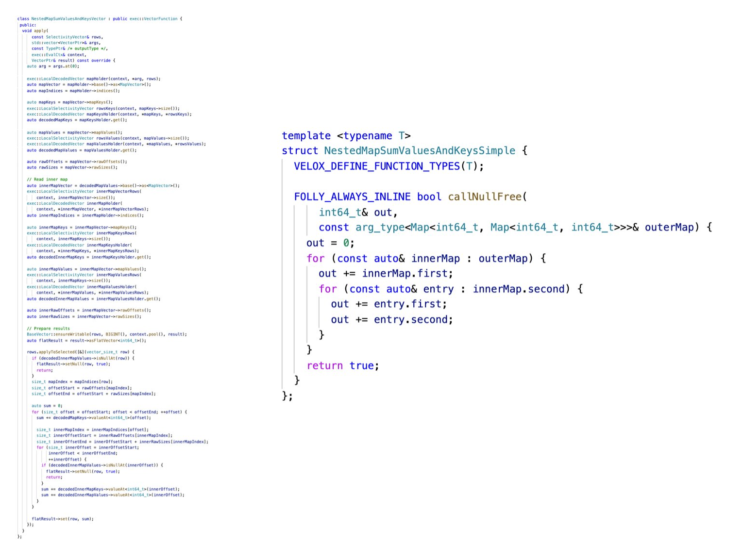Click the 'return true;' statement

(342, 366)
